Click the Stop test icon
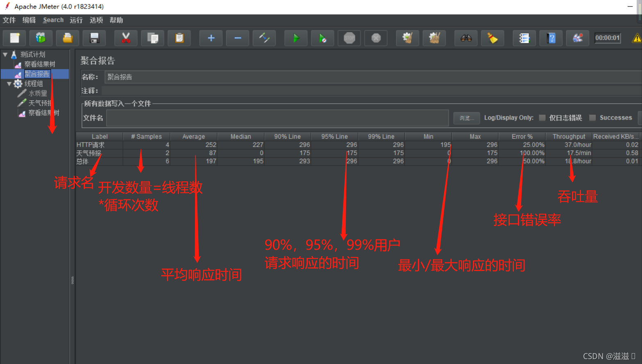This screenshot has height=364, width=642. coord(349,38)
